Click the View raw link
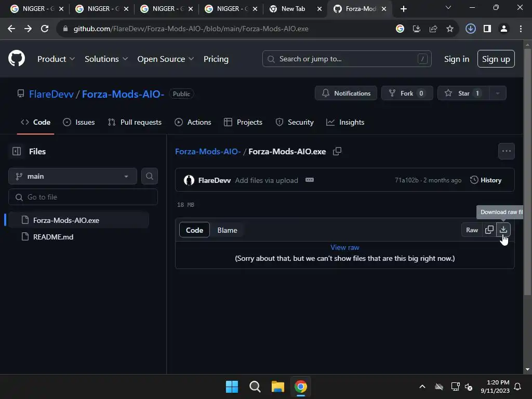 pyautogui.click(x=345, y=247)
